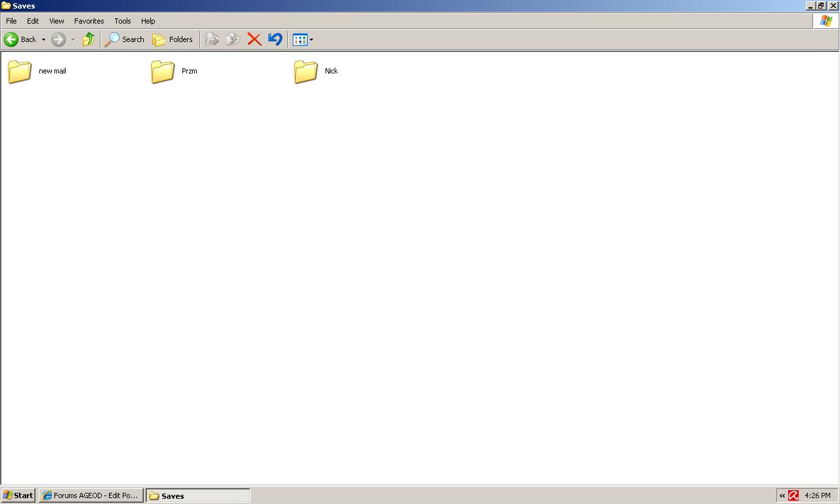Open the Tools menu
840x504 pixels.
pos(122,21)
